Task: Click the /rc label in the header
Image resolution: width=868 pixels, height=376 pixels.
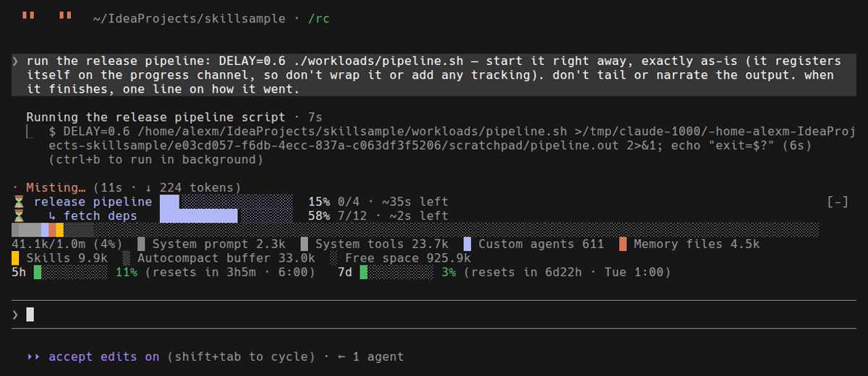Action: pos(319,19)
